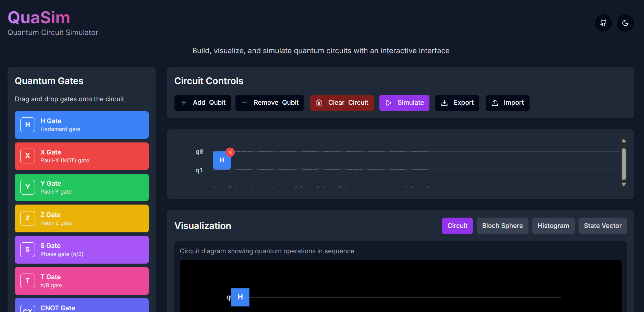Click the circuit scrollbar down arrow
The height and width of the screenshot is (312, 644).
[x=624, y=185]
